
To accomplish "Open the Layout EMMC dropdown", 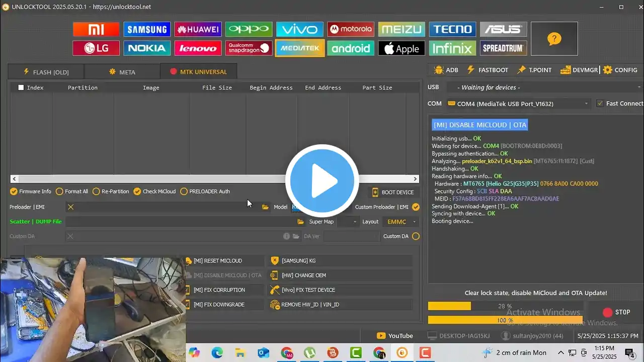I will [x=400, y=222].
